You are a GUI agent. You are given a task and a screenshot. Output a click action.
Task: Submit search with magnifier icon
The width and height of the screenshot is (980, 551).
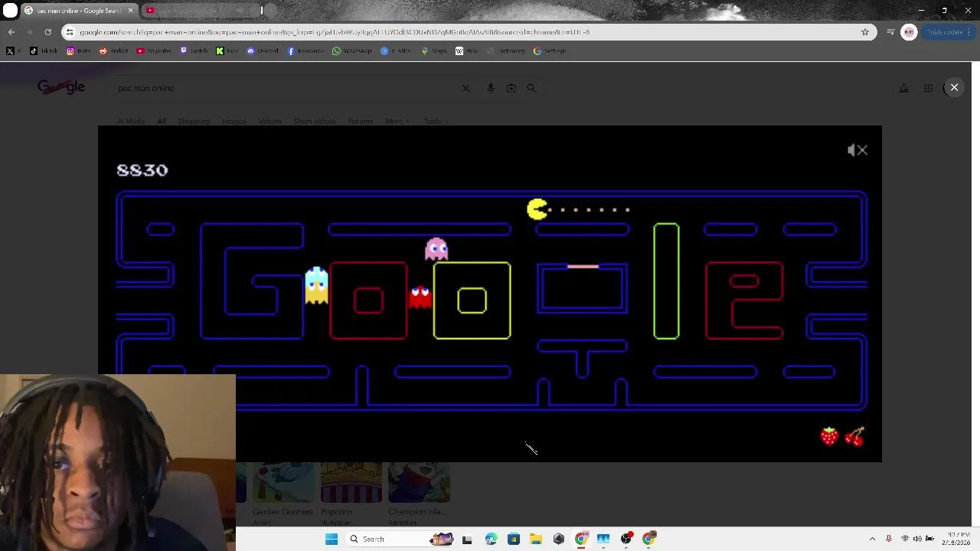coord(531,88)
